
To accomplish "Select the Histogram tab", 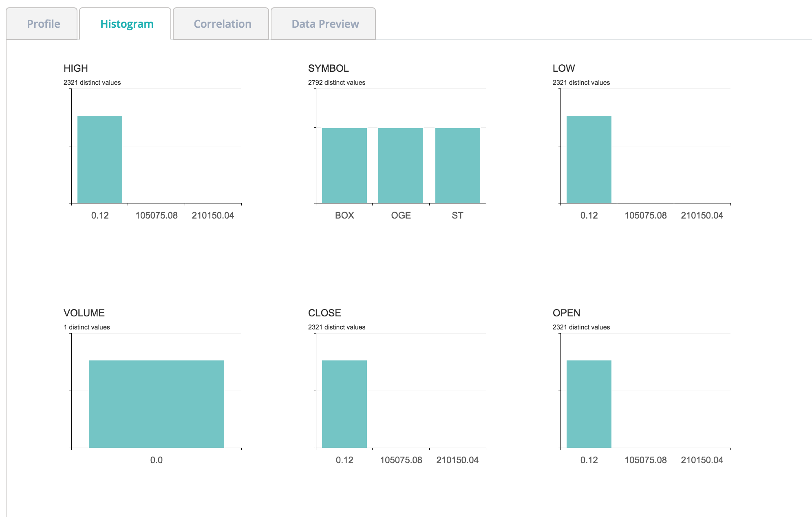I will (126, 24).
